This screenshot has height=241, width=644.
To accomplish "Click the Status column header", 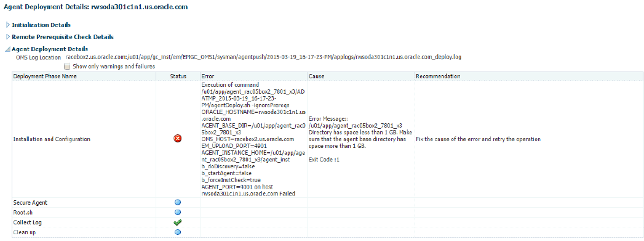I will (x=178, y=76).
